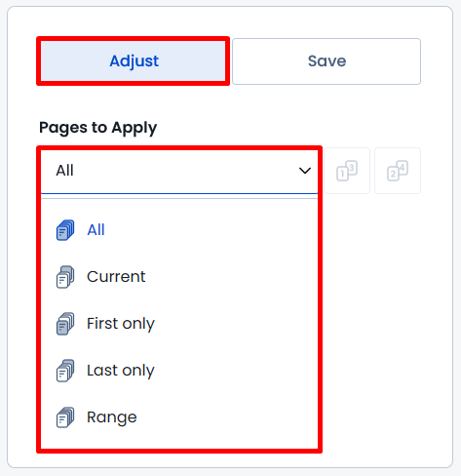Screen dimensions: 461x476
Task: Click the pages icon next to First only
Action: [x=65, y=324]
